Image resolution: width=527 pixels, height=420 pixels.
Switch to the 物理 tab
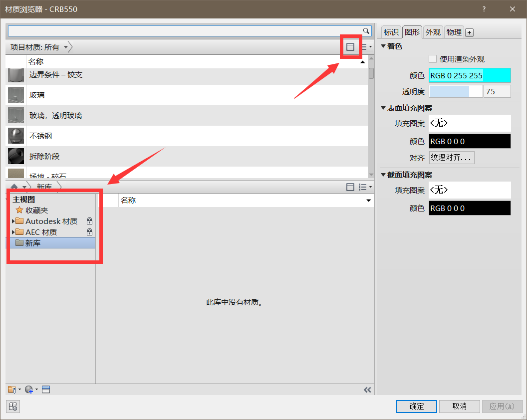454,32
